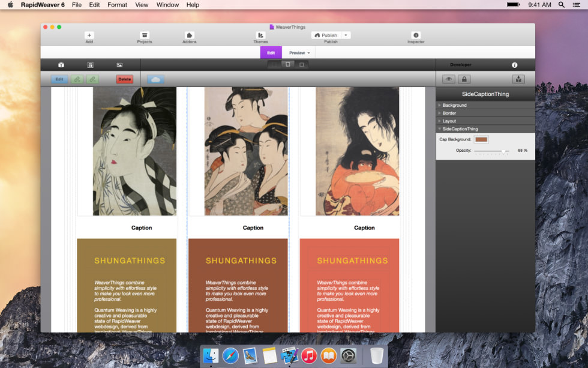Open the Trash in the Dock
The height and width of the screenshot is (368, 588).
[x=377, y=355]
